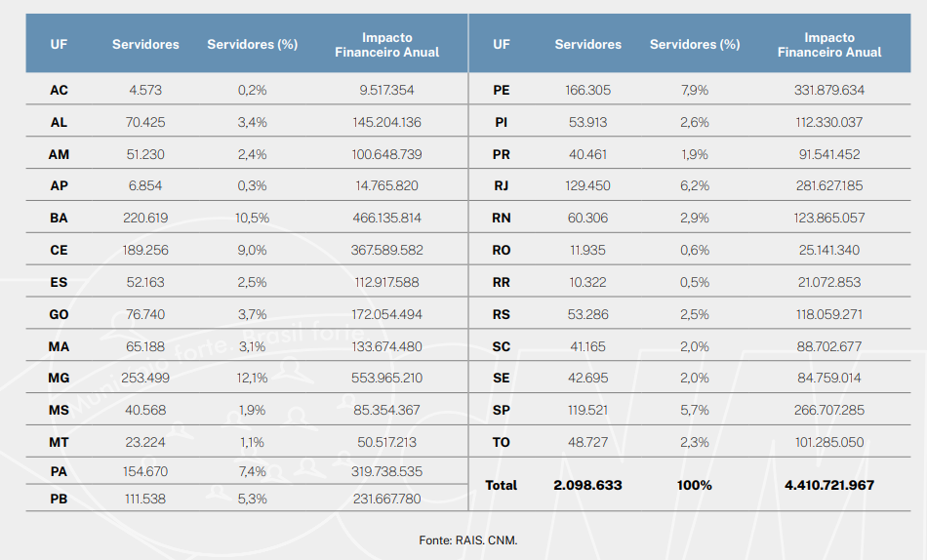Select the GO state label
This screenshot has height=560, width=927.
coord(59,314)
